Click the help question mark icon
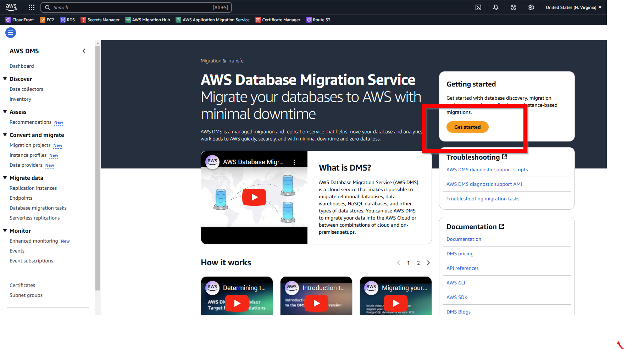The image size is (644, 349). tap(513, 7)
